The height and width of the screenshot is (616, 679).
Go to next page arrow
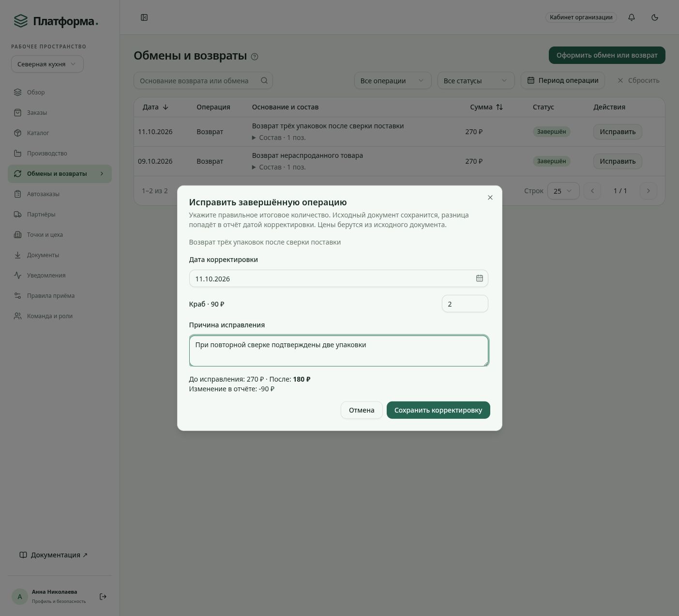[649, 191]
